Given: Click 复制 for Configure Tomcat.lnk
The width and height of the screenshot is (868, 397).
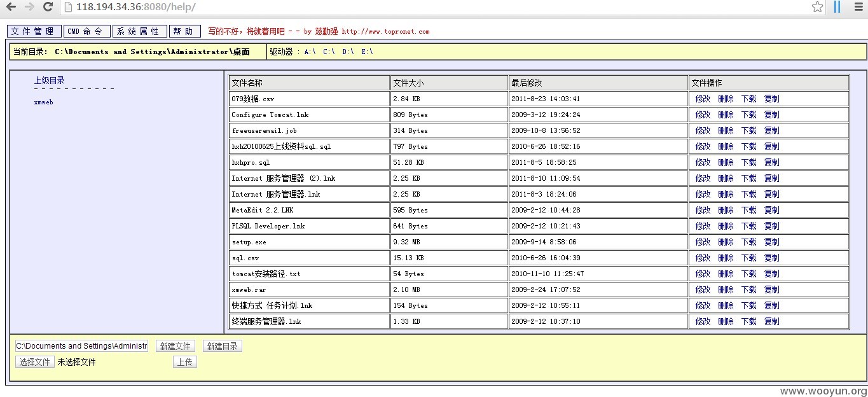Looking at the screenshot, I should (771, 115).
